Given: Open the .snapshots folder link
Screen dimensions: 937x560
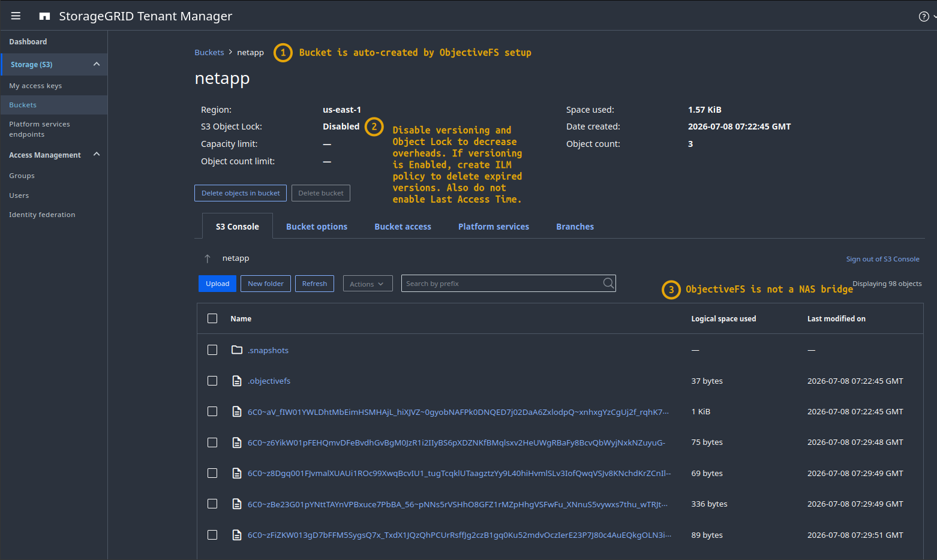Looking at the screenshot, I should pos(268,350).
